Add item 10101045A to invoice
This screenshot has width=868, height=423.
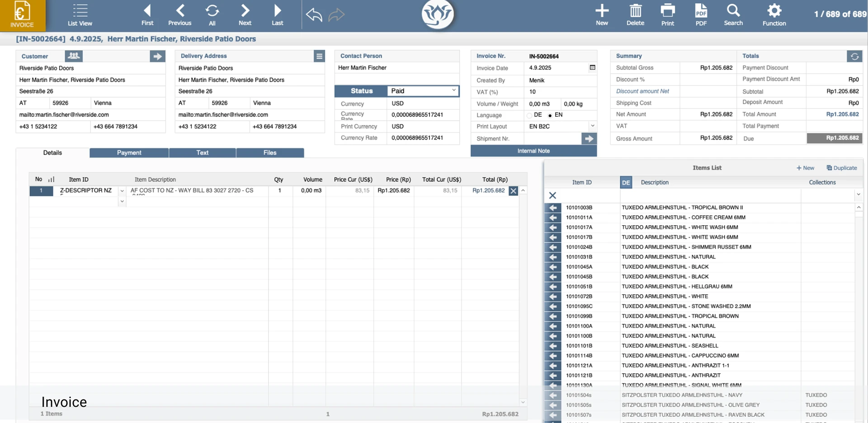(552, 267)
